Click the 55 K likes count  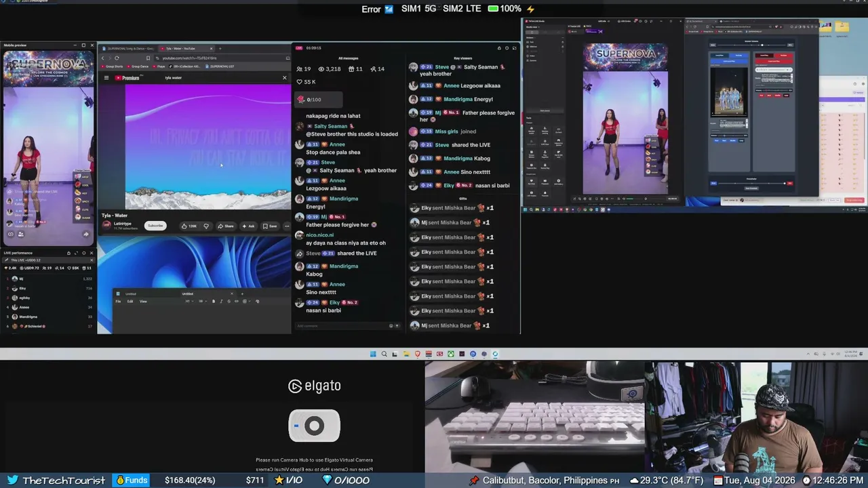[x=307, y=82]
